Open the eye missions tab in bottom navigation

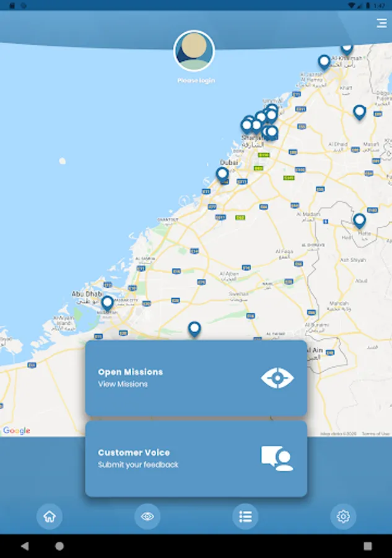[147, 516]
